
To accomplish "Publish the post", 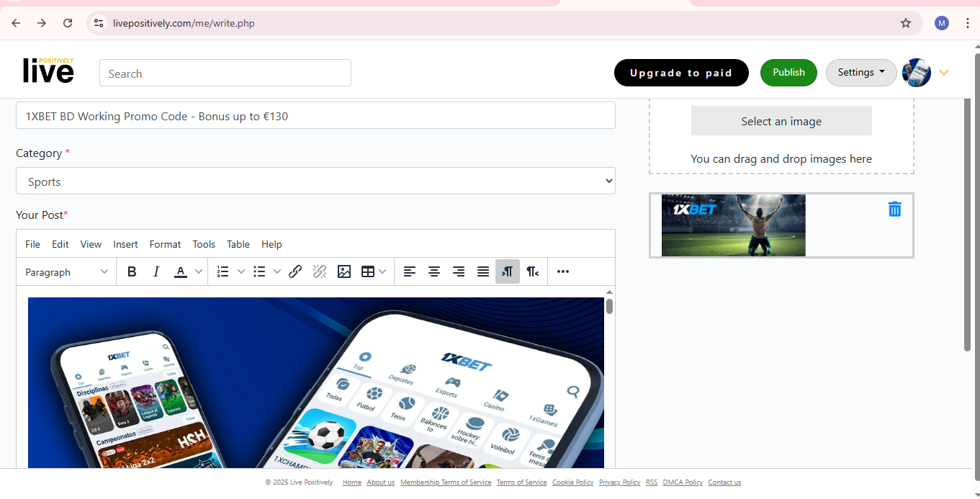I will [x=788, y=73].
